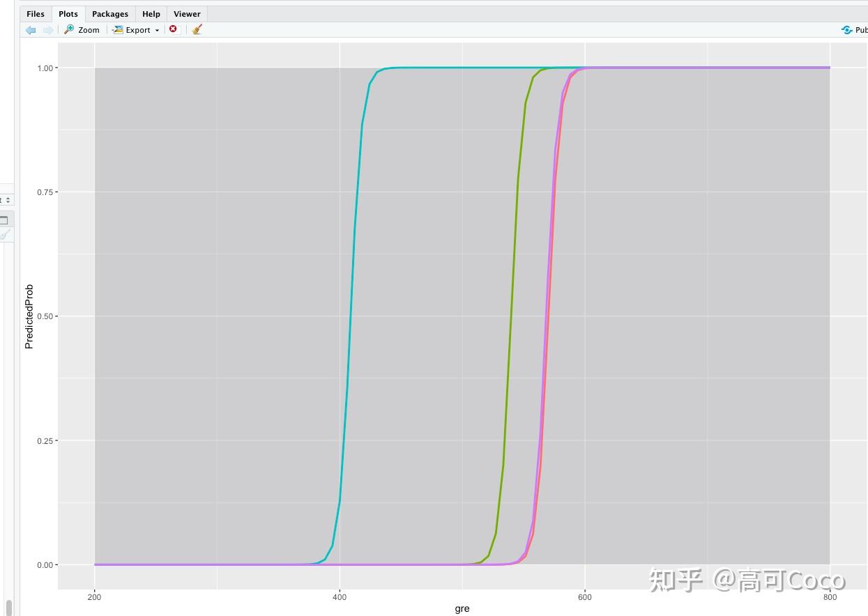Screen dimensions: 868x616
Task: Switch to the Files tab
Action: click(36, 14)
